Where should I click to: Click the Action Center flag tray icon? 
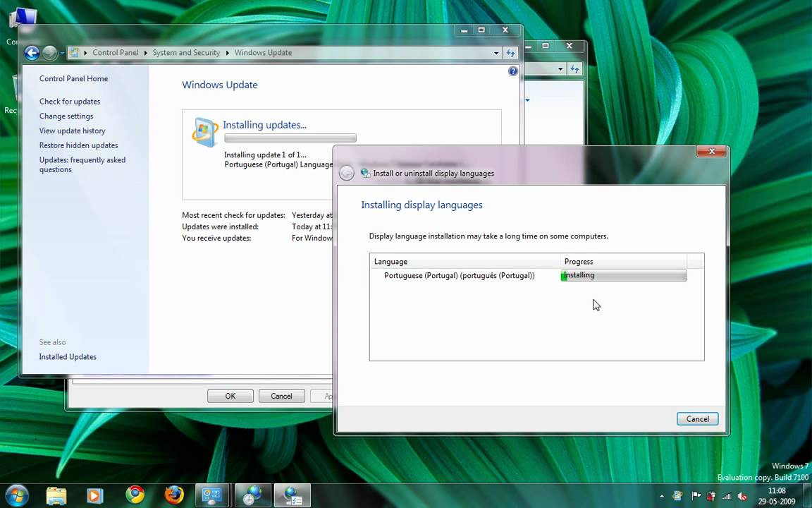click(696, 496)
